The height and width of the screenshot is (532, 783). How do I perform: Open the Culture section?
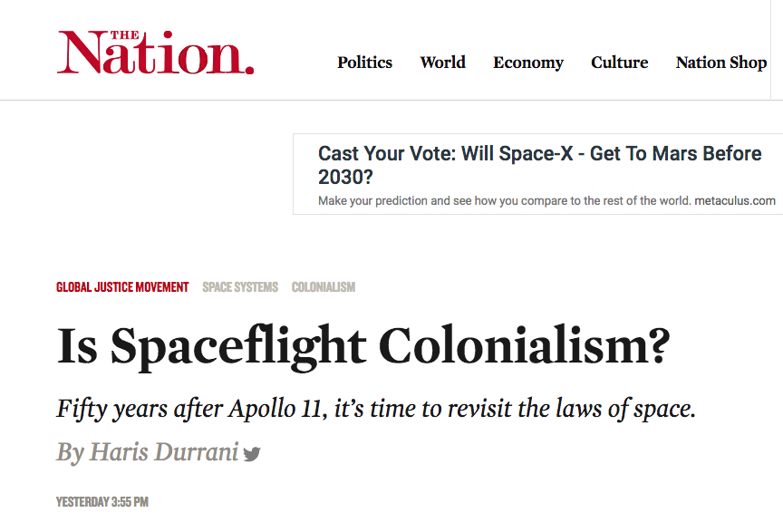(x=619, y=63)
